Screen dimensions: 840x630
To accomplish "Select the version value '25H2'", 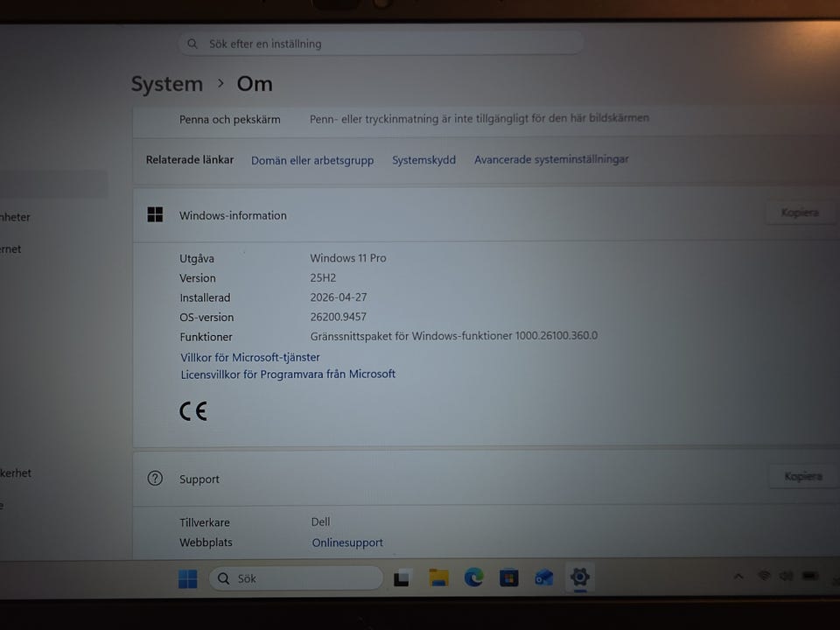I will 323,277.
